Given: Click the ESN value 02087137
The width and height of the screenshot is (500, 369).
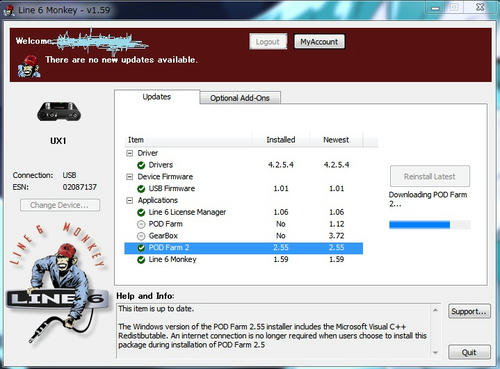Looking at the screenshot, I should coord(80,187).
